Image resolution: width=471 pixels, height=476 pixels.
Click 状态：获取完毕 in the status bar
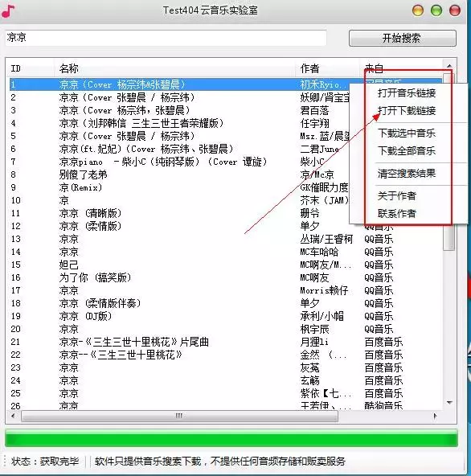[45, 462]
